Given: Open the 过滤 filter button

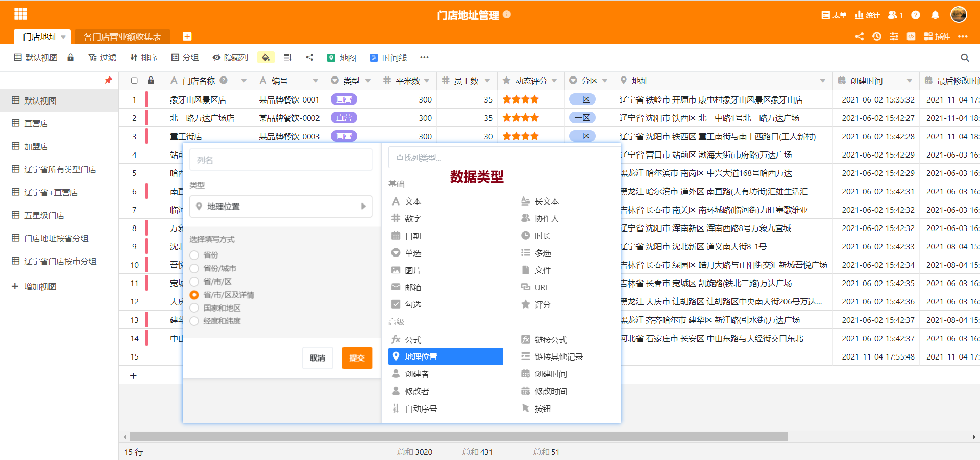Looking at the screenshot, I should (103, 58).
